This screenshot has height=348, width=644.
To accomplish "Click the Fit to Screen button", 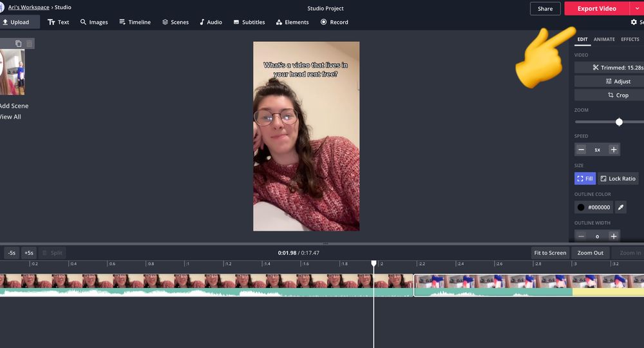I will 550,253.
